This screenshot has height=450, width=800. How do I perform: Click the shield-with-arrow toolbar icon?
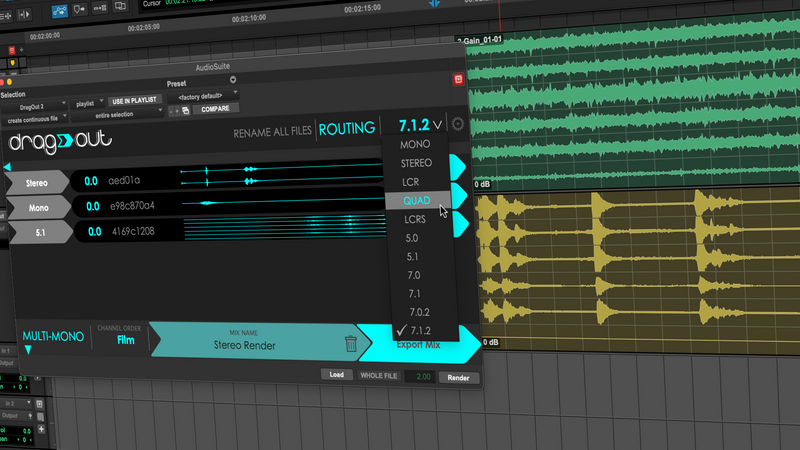pos(79,9)
